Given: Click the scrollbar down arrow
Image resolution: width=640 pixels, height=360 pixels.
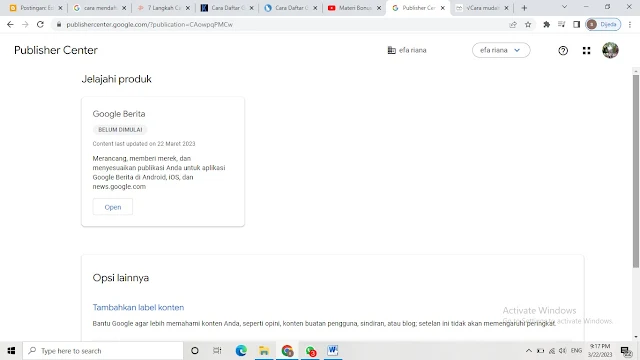Looking at the screenshot, I should pyautogui.click(x=636, y=337).
